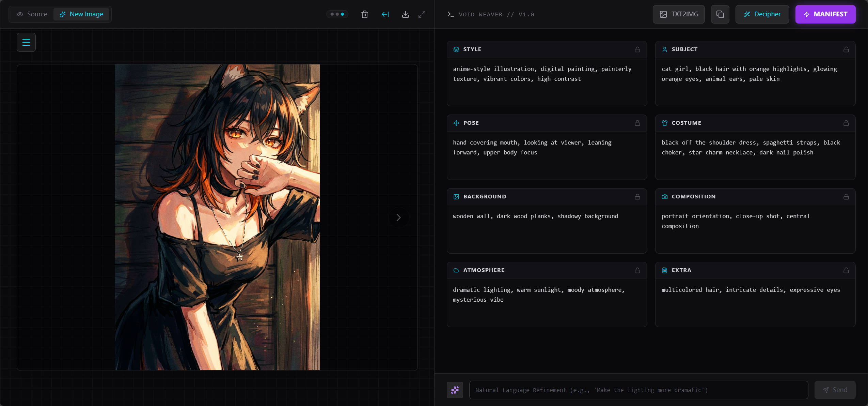Click the fullscreen expand arrows icon
This screenshot has width=868, height=406.
click(x=422, y=14)
